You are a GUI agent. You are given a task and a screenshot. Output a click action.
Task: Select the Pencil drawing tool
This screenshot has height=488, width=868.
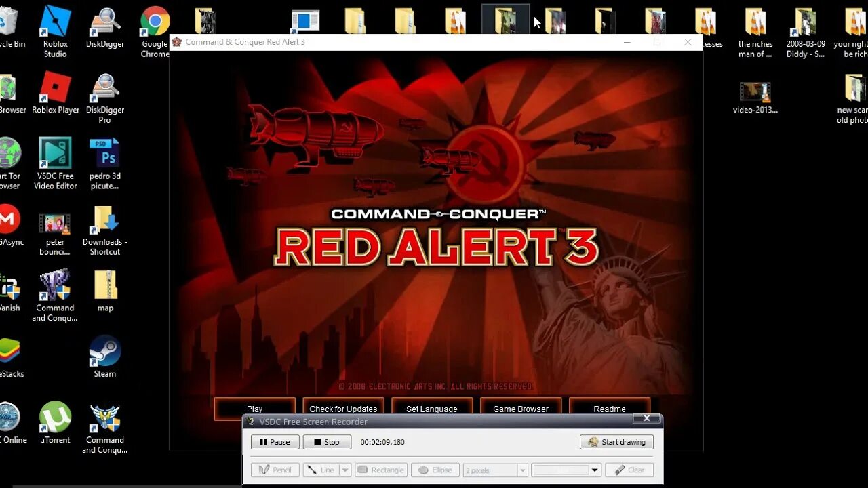pyautogui.click(x=275, y=470)
